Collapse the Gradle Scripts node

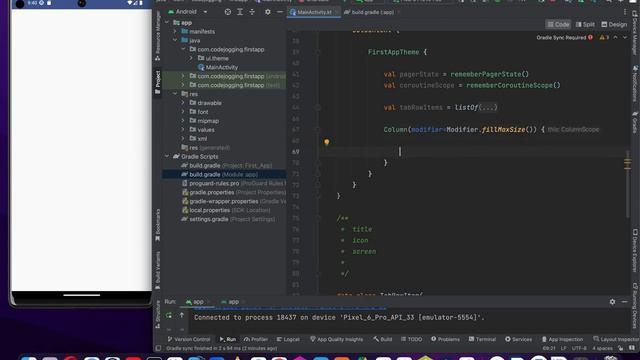point(167,156)
